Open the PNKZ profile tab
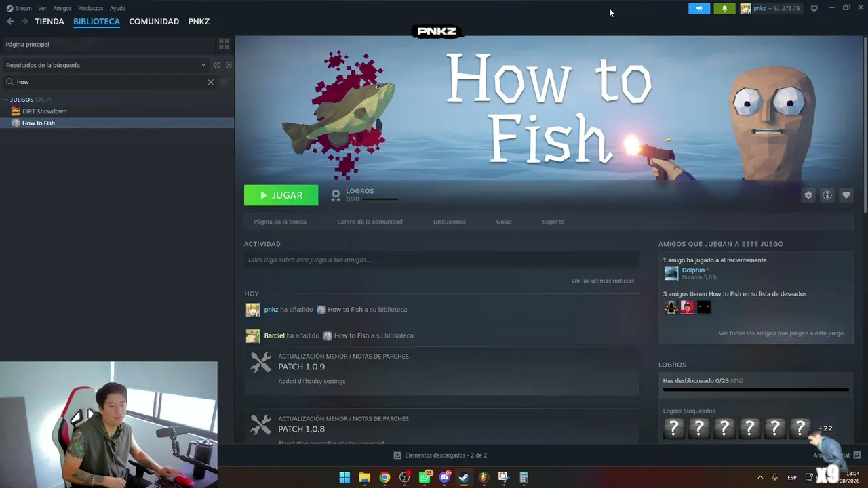Viewport: 868px width, 488px height. click(199, 22)
